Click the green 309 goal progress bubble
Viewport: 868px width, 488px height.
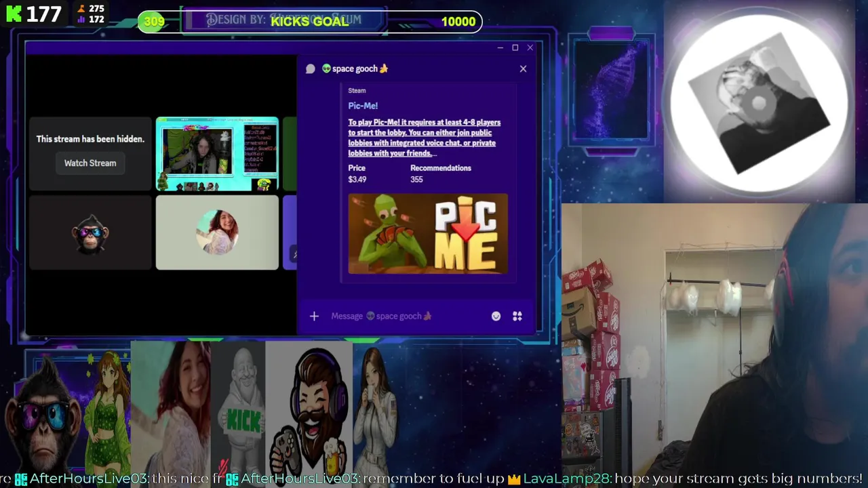pyautogui.click(x=154, y=22)
